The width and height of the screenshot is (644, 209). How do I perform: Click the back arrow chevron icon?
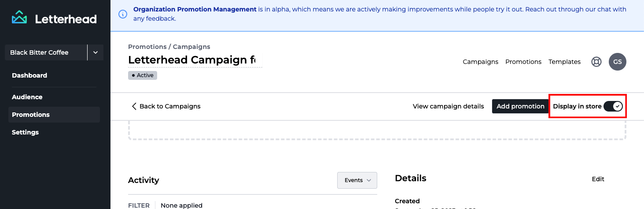pyautogui.click(x=134, y=106)
